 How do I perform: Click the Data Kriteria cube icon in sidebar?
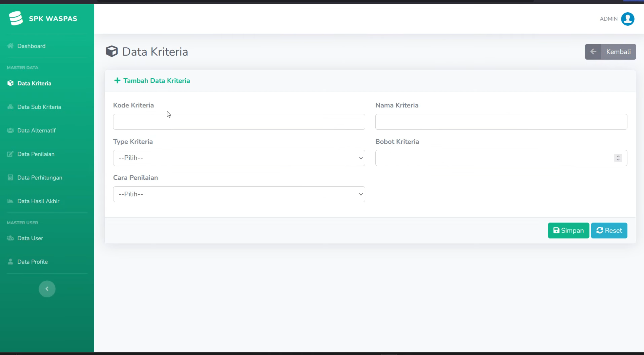pyautogui.click(x=10, y=83)
